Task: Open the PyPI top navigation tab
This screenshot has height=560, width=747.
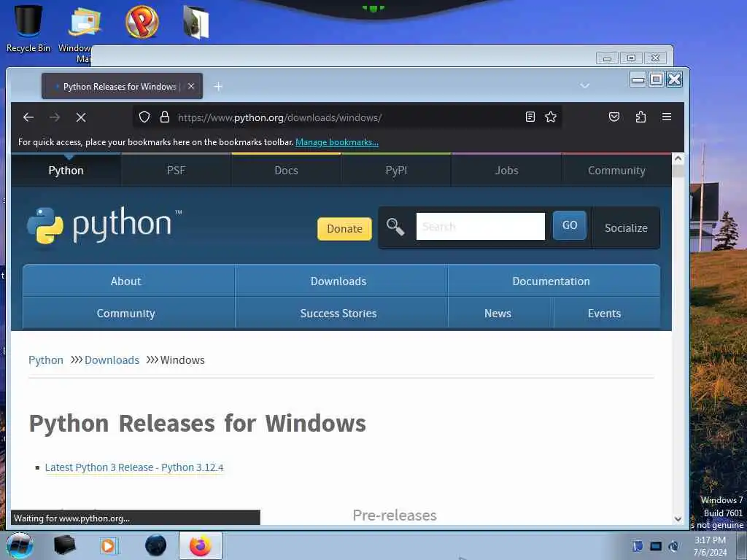Action: [x=396, y=171]
